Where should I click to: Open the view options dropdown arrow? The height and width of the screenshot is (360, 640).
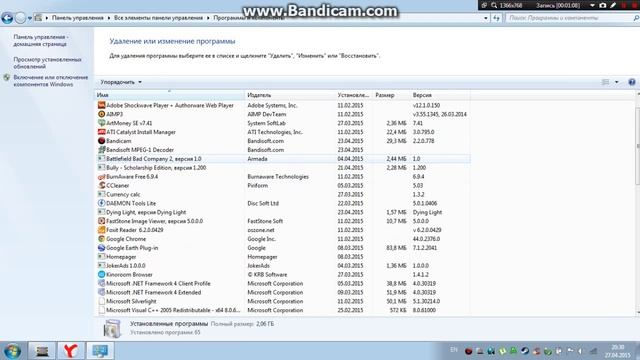[616, 82]
